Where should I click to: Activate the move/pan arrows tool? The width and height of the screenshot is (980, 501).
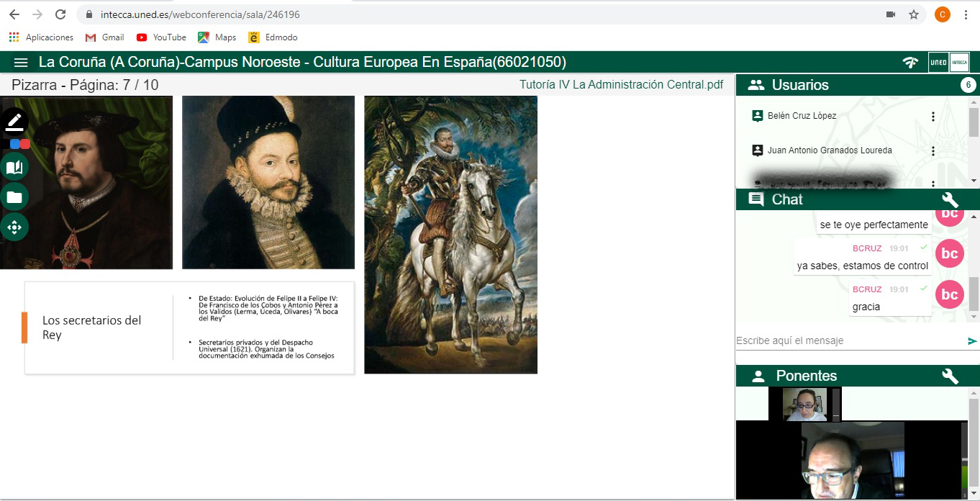coord(14,227)
